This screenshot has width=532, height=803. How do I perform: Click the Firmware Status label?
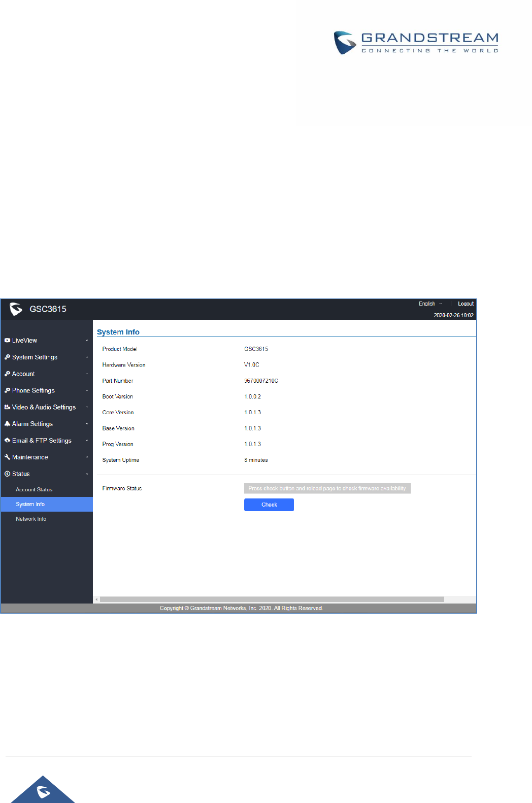click(x=122, y=489)
